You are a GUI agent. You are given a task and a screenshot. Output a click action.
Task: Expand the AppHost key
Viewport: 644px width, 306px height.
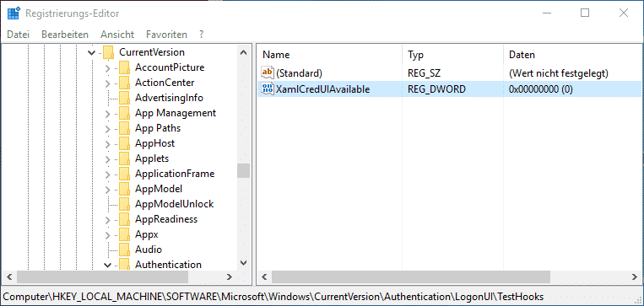pyautogui.click(x=107, y=144)
